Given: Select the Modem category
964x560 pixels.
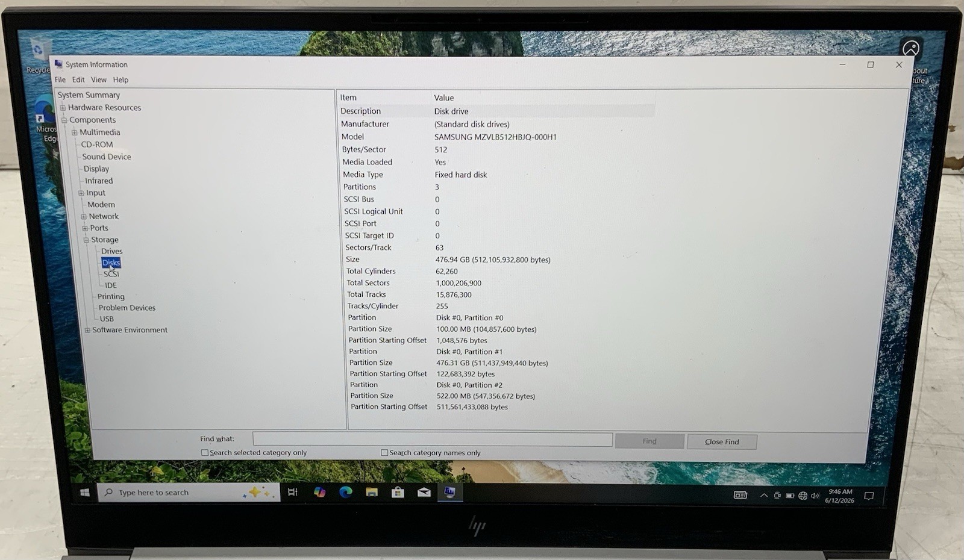Looking at the screenshot, I should pos(101,205).
